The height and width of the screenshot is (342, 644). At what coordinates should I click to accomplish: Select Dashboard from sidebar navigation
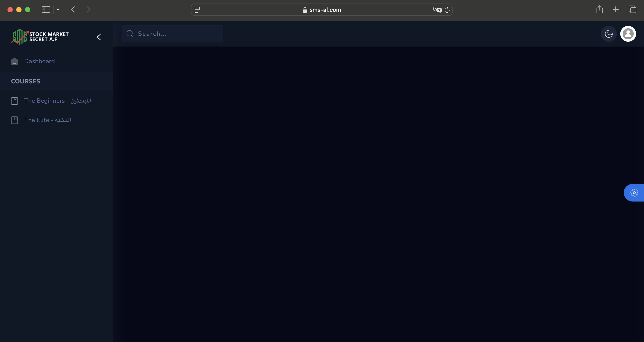pos(39,61)
